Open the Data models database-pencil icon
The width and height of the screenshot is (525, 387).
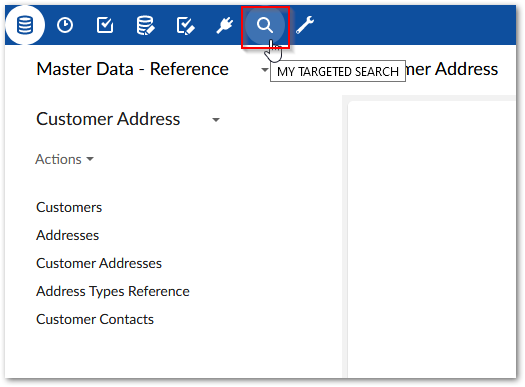[x=145, y=25]
